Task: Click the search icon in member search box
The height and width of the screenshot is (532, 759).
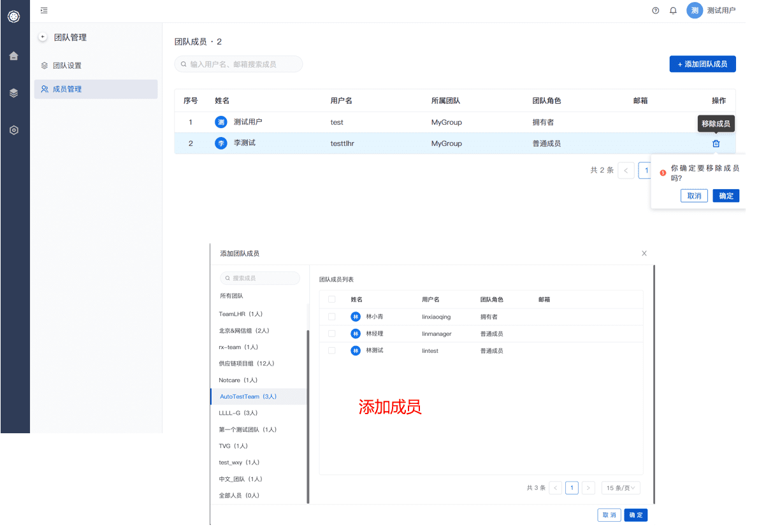Action: tap(184, 64)
